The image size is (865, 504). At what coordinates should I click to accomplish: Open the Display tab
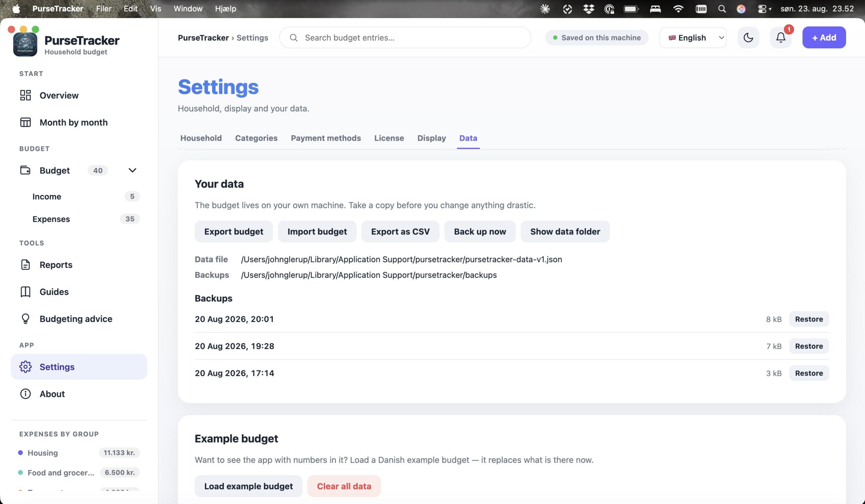point(431,138)
